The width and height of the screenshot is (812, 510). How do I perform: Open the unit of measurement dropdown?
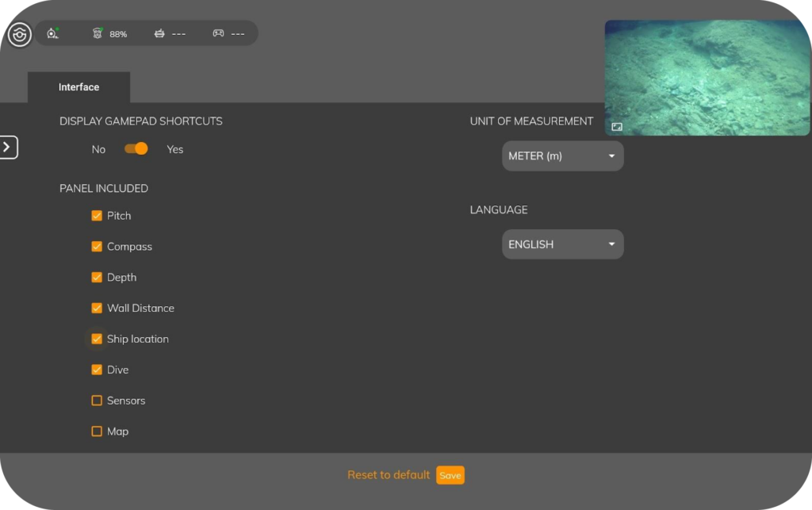[x=562, y=156]
